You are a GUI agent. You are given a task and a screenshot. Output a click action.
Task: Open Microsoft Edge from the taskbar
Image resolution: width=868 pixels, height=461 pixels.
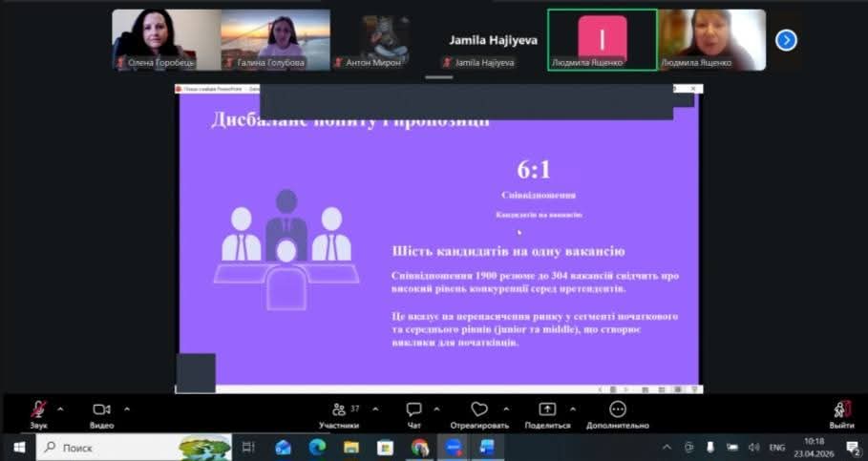click(317, 447)
